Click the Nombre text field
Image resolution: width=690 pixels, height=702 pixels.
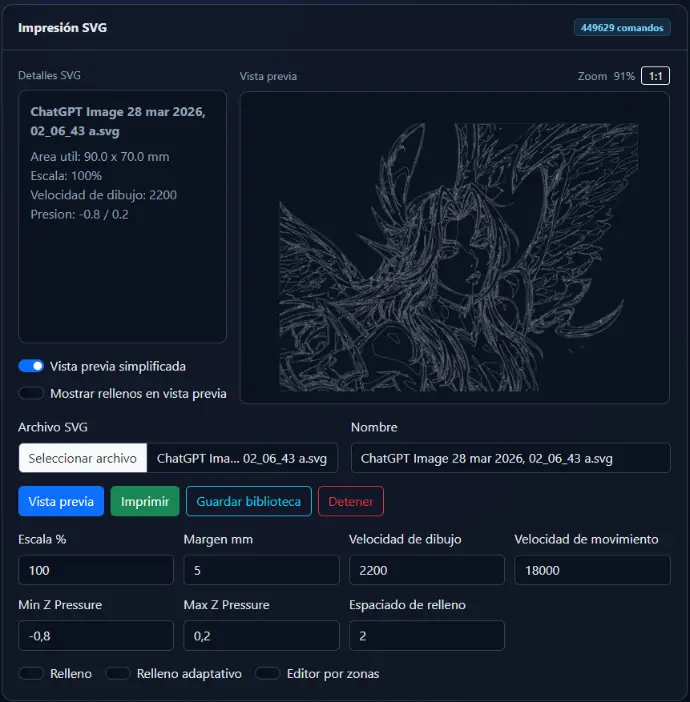click(510, 458)
